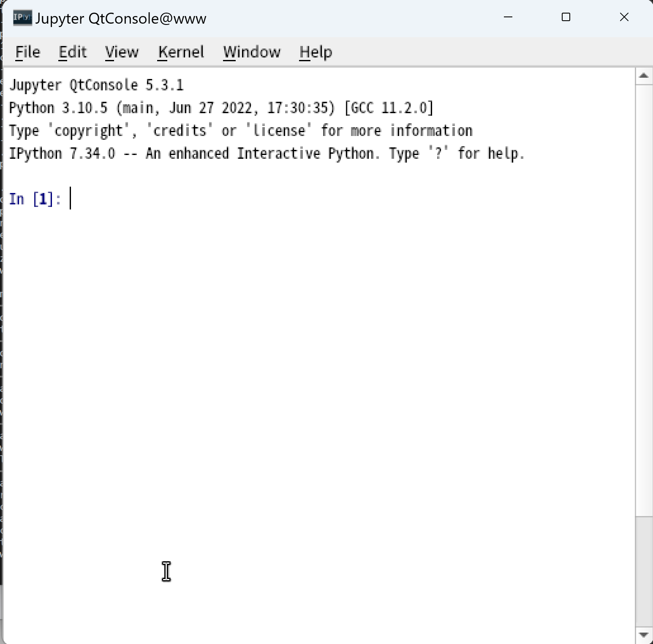Viewport: 653px width, 644px height.
Task: Open the File menu
Action: tap(27, 52)
